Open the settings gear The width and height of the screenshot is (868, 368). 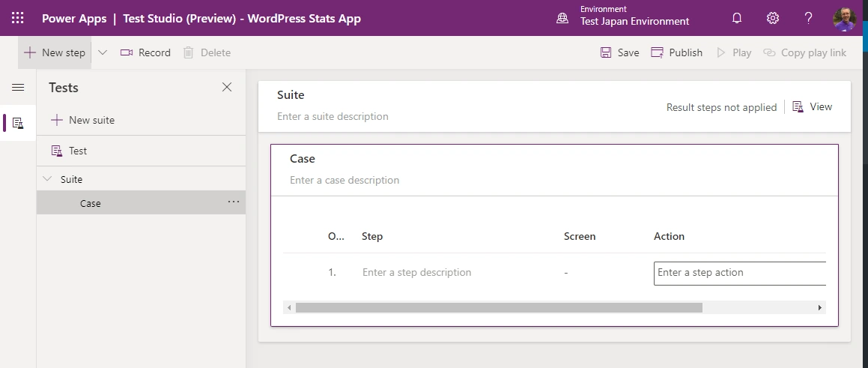(773, 18)
